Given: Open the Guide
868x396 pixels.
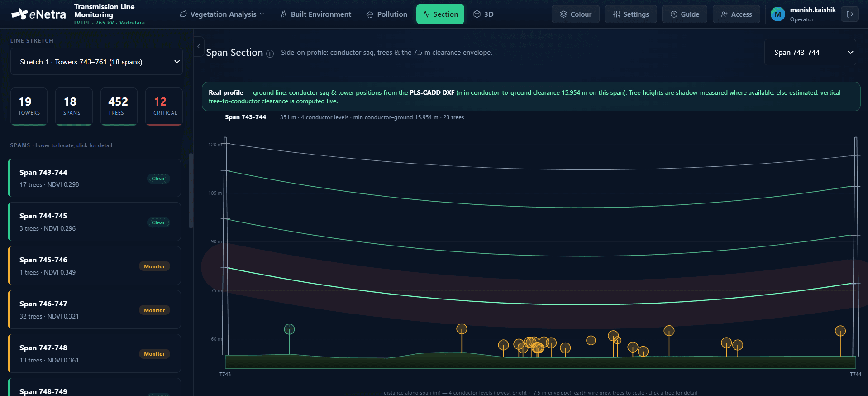Looking at the screenshot, I should point(685,14).
